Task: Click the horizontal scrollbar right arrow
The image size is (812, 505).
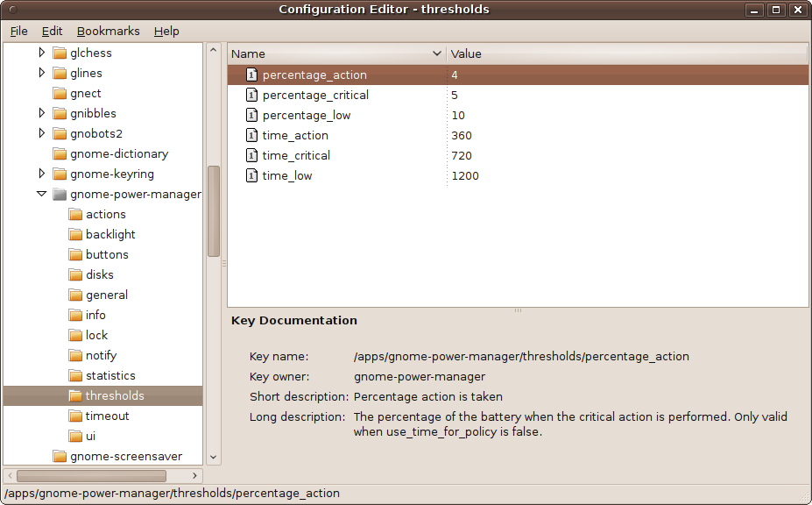Action: pyautogui.click(x=194, y=475)
